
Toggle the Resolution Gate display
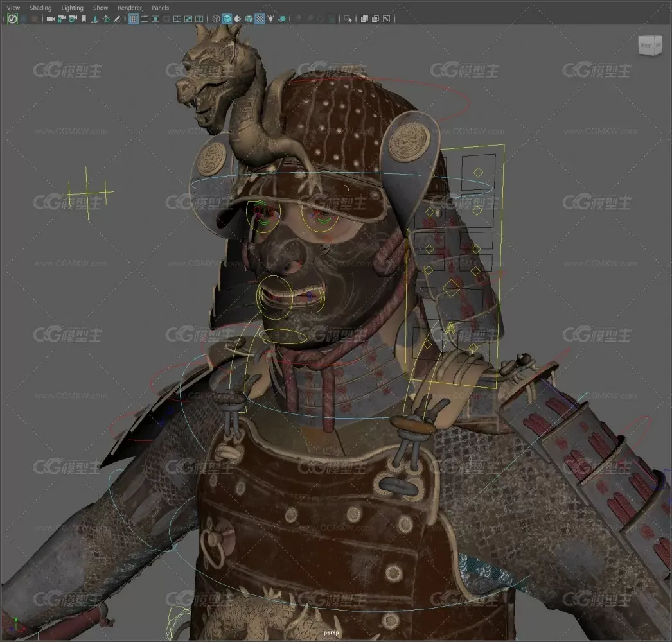tap(155, 19)
